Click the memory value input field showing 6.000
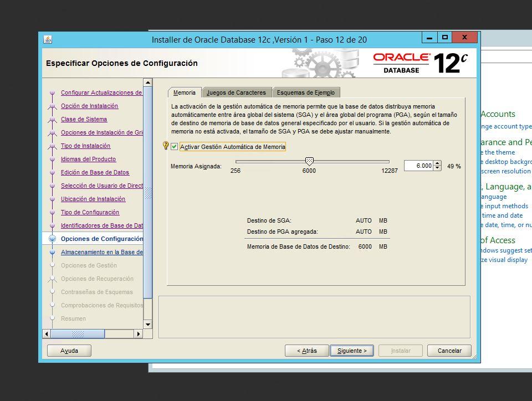 419,166
